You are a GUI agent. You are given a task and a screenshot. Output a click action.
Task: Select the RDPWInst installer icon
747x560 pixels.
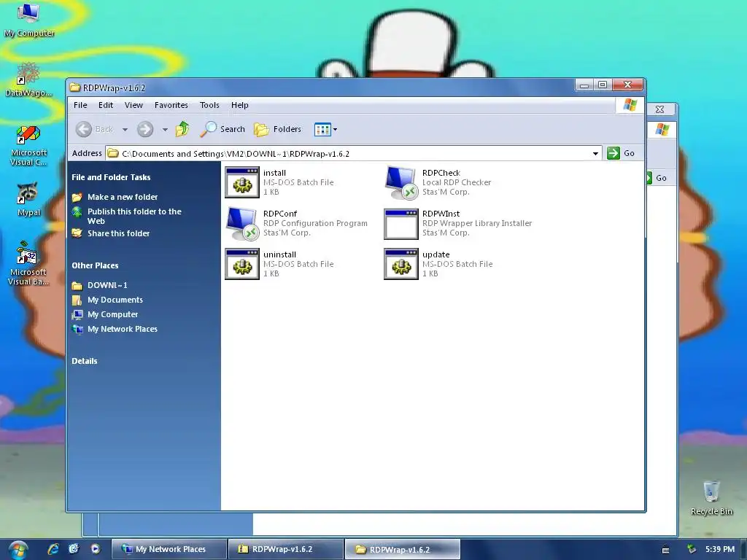pos(401,224)
